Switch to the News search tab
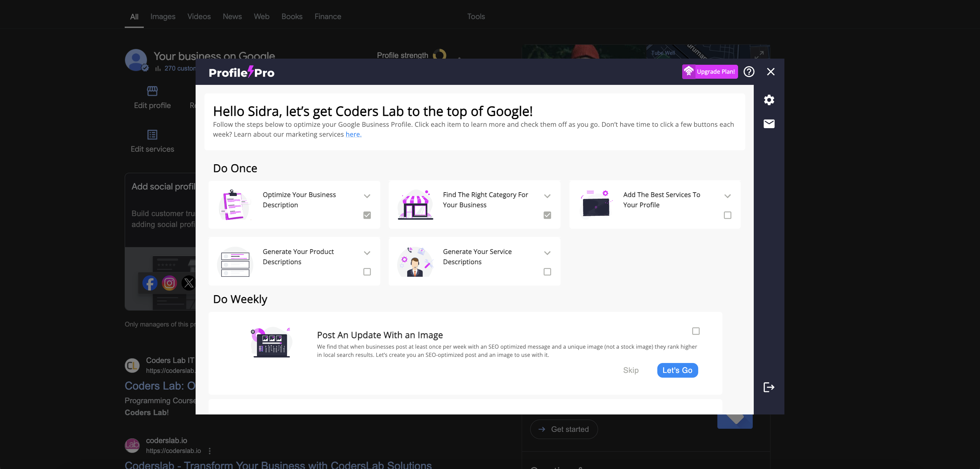 pyautogui.click(x=232, y=16)
